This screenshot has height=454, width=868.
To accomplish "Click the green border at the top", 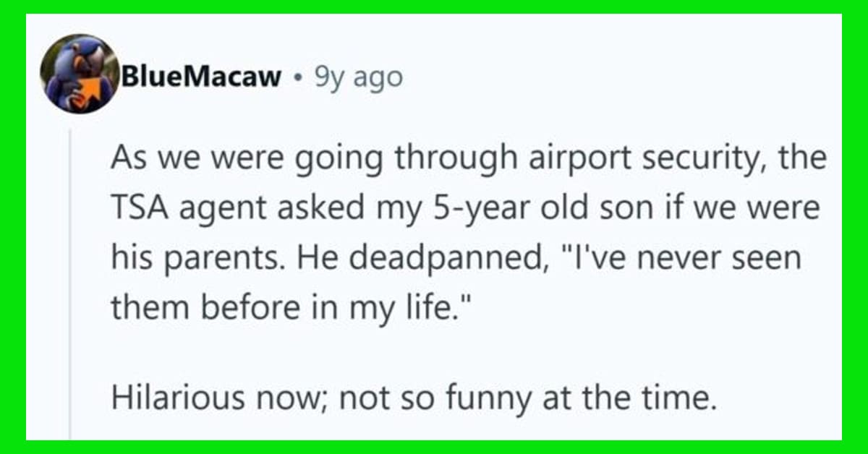I will 434,7.
